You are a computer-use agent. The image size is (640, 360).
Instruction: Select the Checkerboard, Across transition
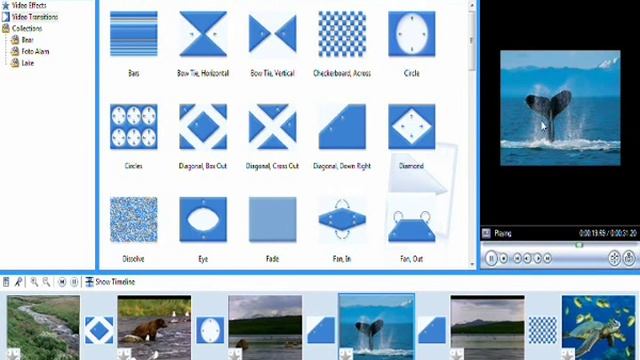342,34
